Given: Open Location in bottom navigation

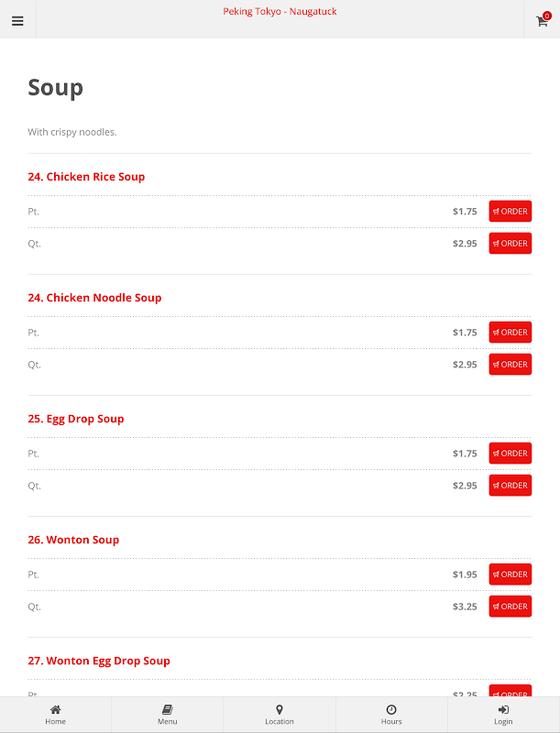Looking at the screenshot, I should tap(280, 715).
